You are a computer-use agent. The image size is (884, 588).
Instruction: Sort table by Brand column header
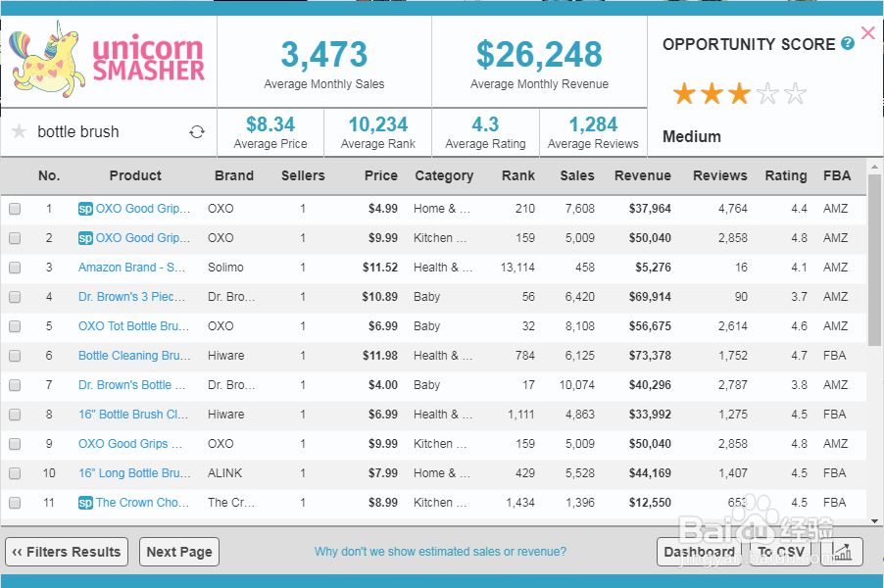234,175
